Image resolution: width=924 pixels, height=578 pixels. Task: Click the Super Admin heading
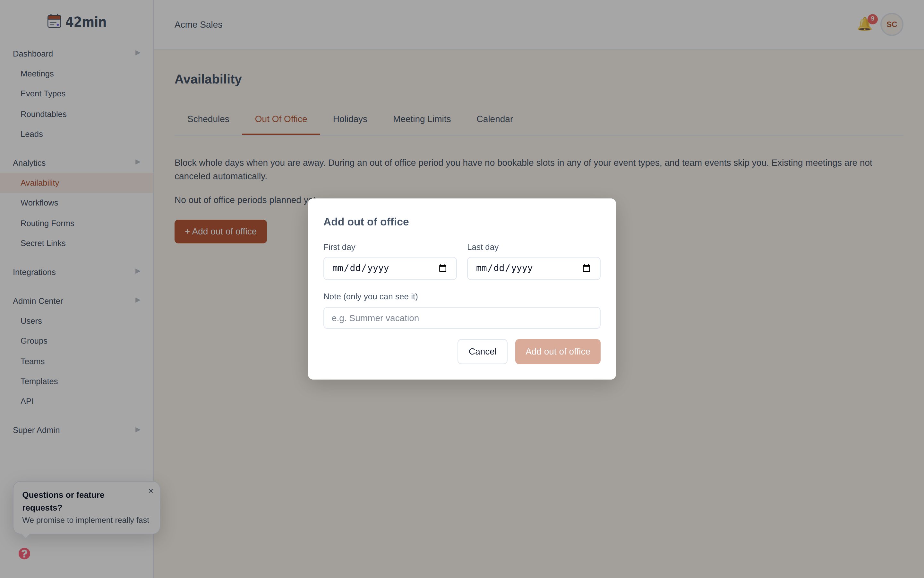coord(36,430)
